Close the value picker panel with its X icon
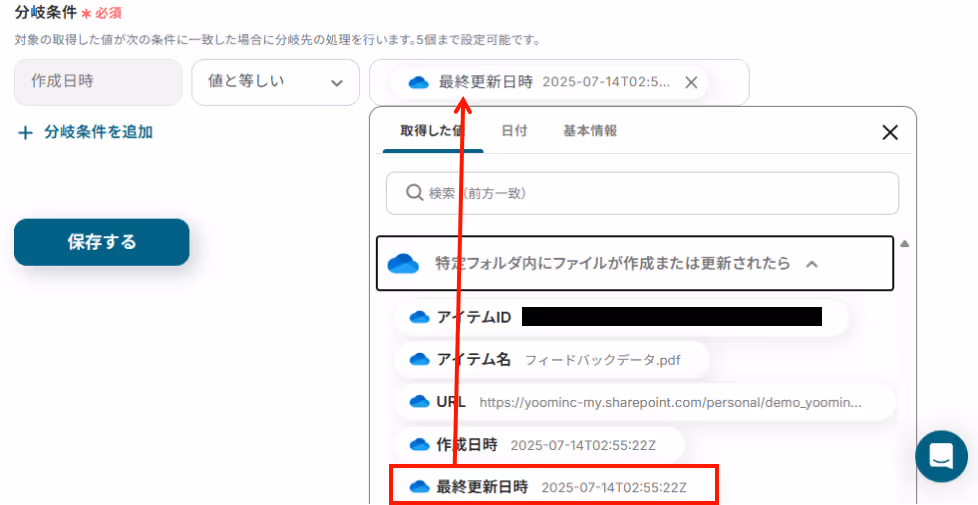The width and height of the screenshot is (978, 505). click(890, 132)
